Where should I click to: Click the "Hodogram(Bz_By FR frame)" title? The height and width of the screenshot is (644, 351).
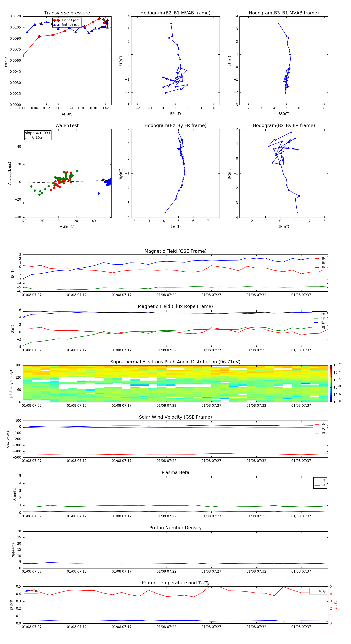tap(175, 125)
